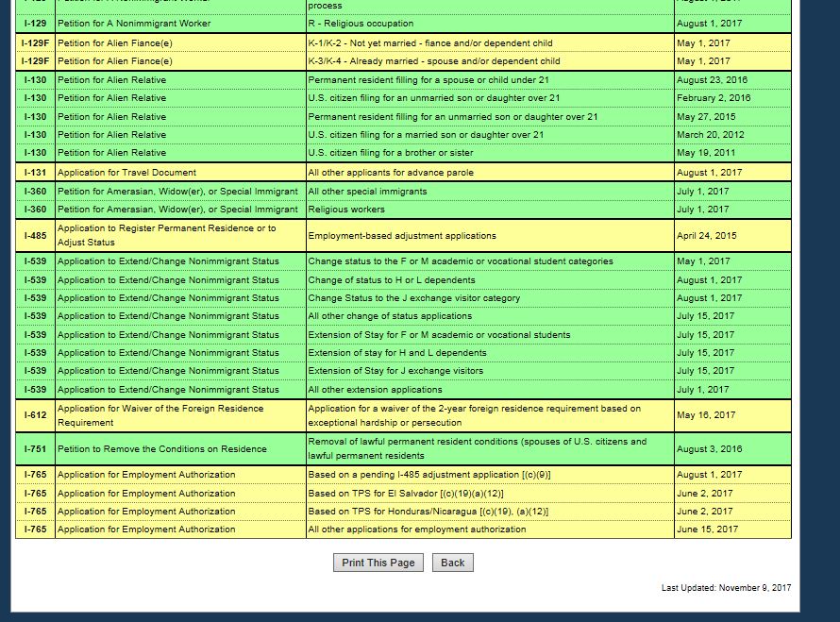Click 'Based on TPS for El Salvador' description
Viewport: 840px width, 622px height.
[406, 494]
